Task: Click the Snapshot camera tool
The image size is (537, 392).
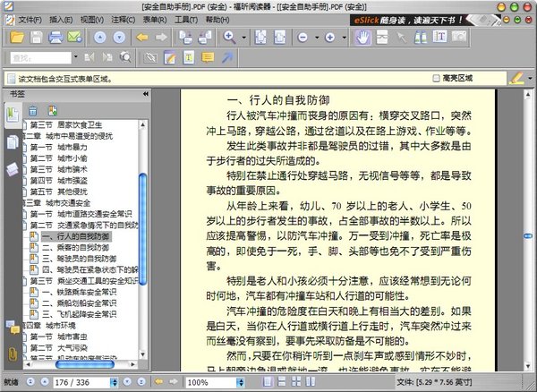Action: click(459, 37)
